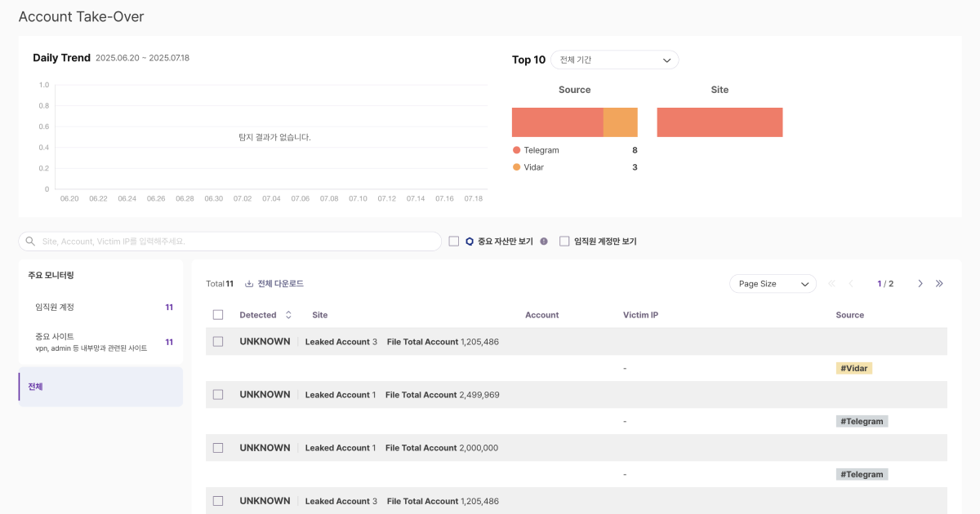Click the first #Telegram source tag
Viewport: 980px width, 514px height.
(x=862, y=422)
